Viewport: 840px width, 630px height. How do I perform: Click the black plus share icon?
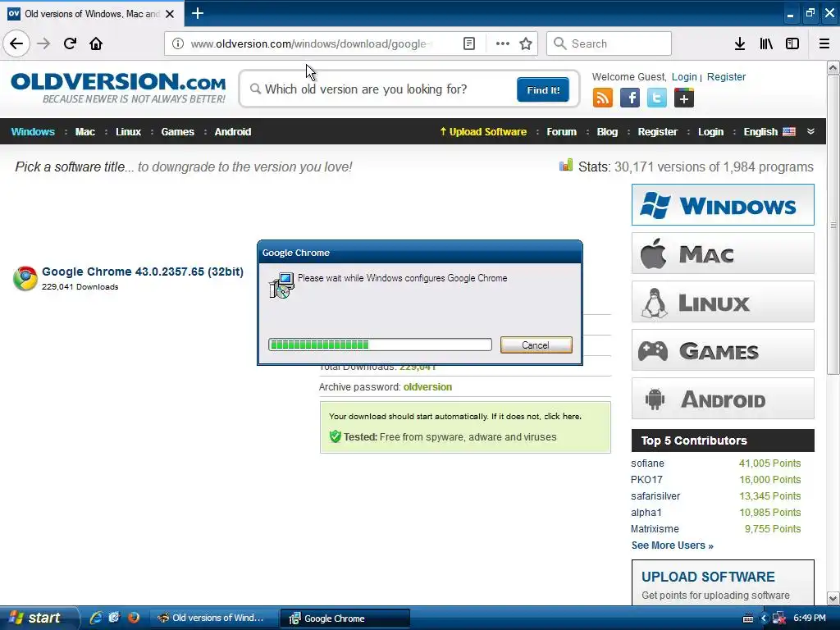point(684,98)
